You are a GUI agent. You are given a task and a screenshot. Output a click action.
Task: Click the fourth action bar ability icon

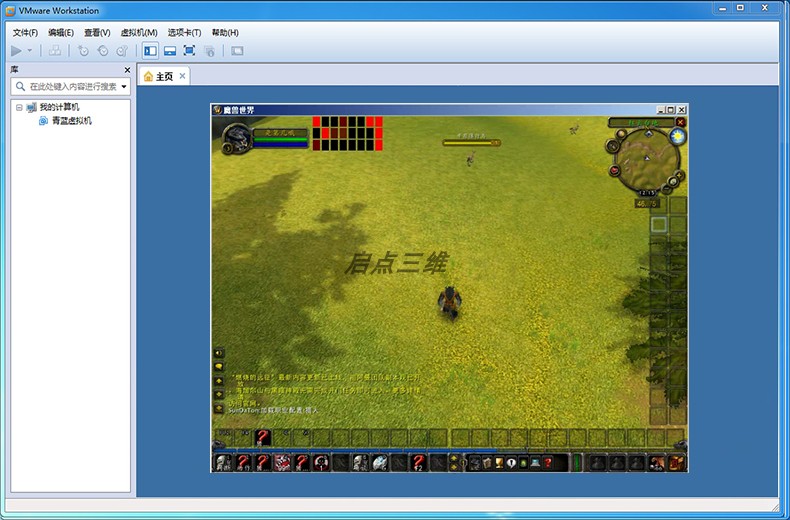282,462
